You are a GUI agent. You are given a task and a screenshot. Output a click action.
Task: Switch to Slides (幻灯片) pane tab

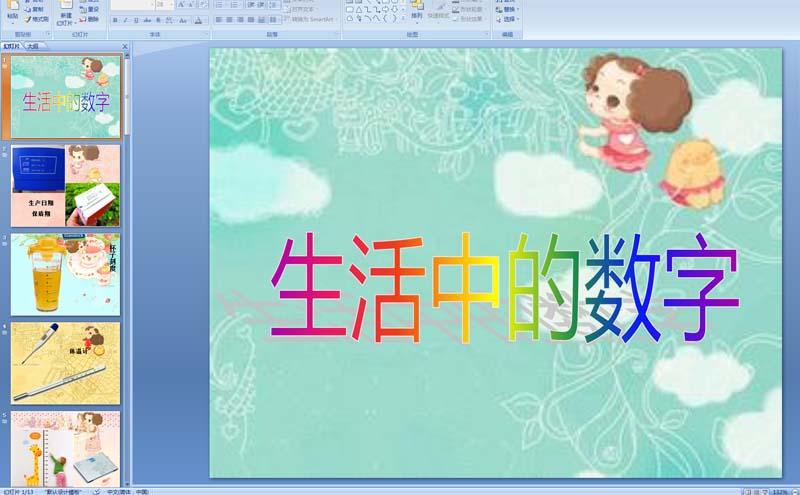11,46
